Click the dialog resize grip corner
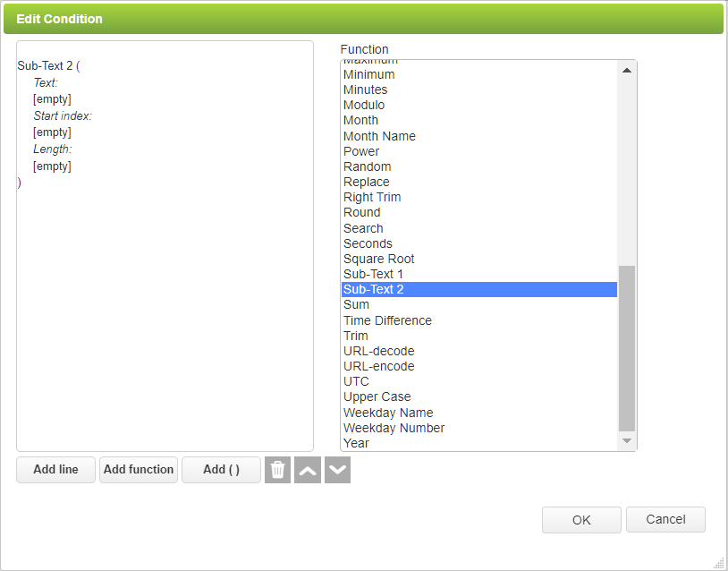728x571 pixels. pyautogui.click(x=720, y=563)
